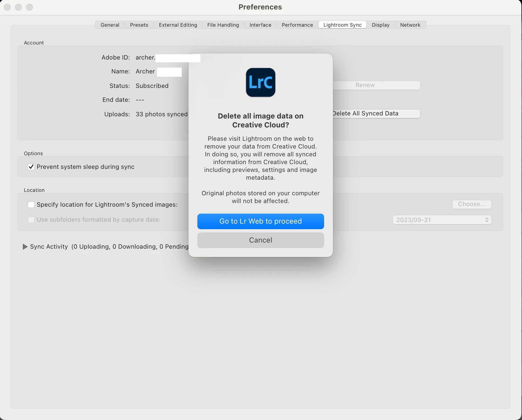Click the green zoom window button
The image size is (522, 420).
29,7
